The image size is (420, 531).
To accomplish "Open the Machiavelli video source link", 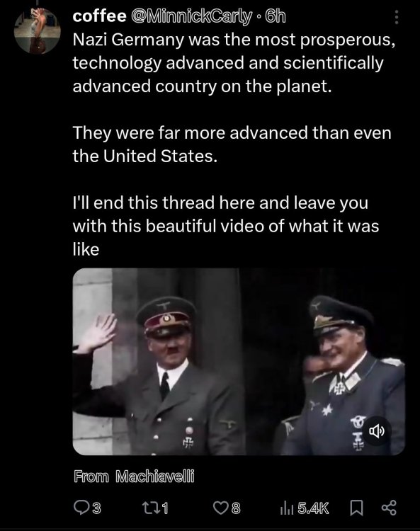I will tap(155, 476).
